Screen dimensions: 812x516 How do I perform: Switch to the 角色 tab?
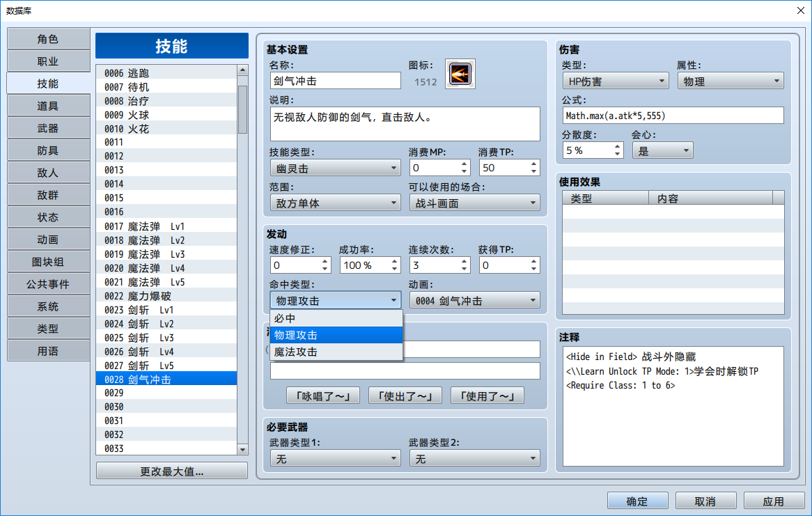coord(48,39)
